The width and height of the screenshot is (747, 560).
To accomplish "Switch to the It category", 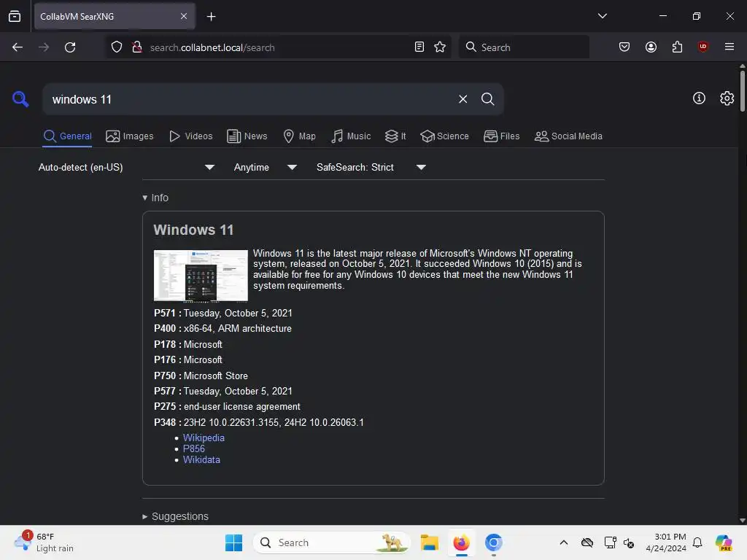I will click(x=395, y=136).
